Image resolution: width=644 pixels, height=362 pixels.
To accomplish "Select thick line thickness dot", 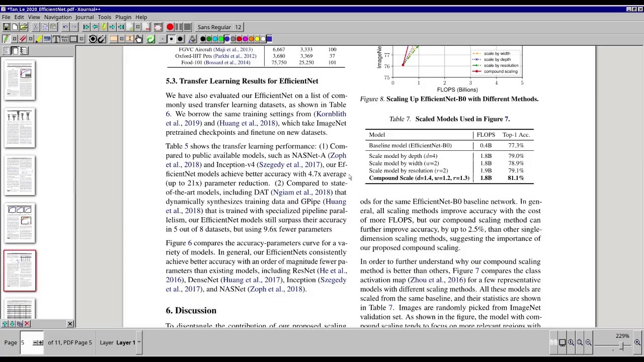I will 180,39.
